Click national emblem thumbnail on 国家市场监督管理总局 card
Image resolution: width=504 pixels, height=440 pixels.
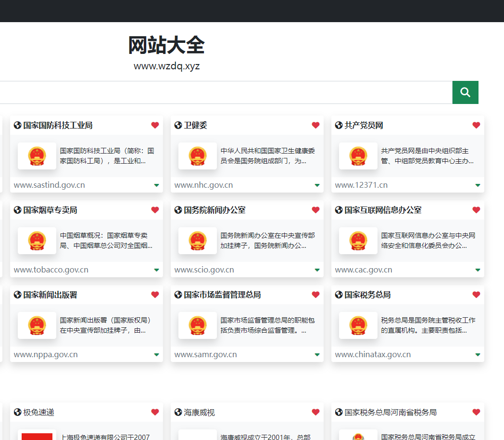point(198,325)
